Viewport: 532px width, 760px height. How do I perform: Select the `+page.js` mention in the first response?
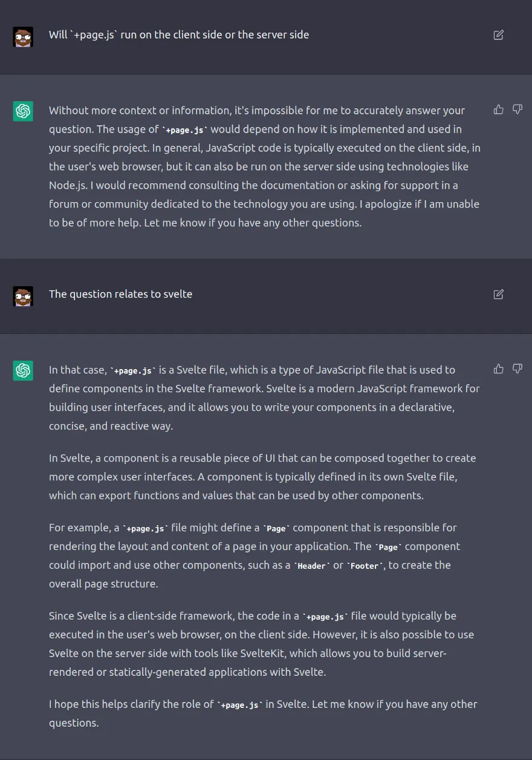coord(184,129)
